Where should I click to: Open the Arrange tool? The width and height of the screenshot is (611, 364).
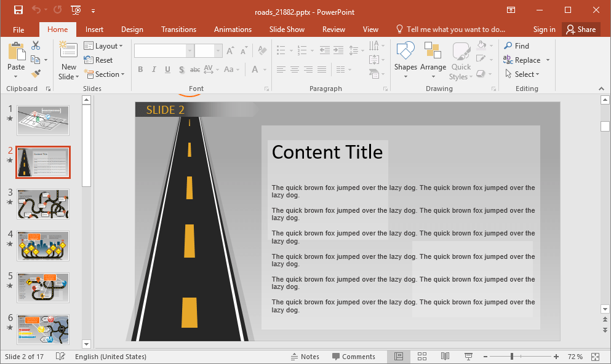[433, 55]
